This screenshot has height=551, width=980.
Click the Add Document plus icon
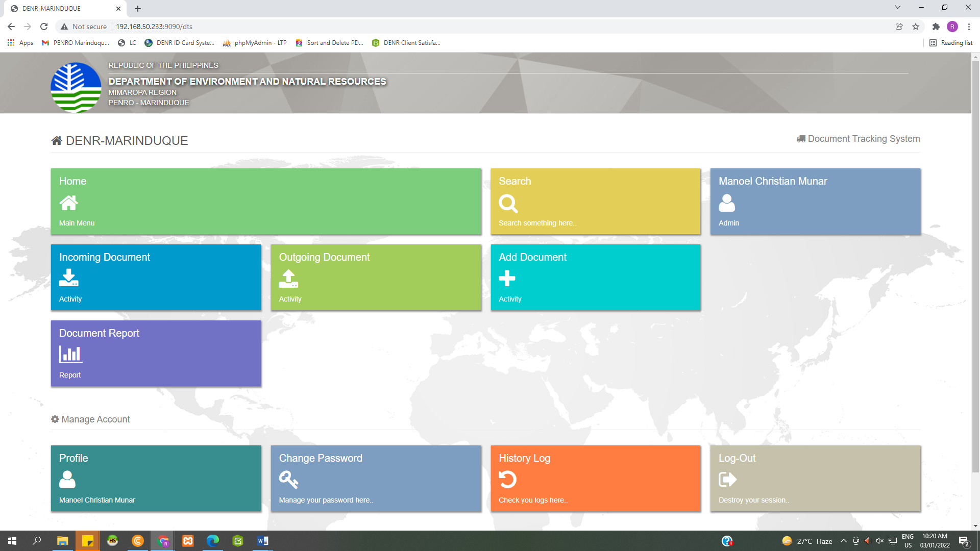[507, 279]
